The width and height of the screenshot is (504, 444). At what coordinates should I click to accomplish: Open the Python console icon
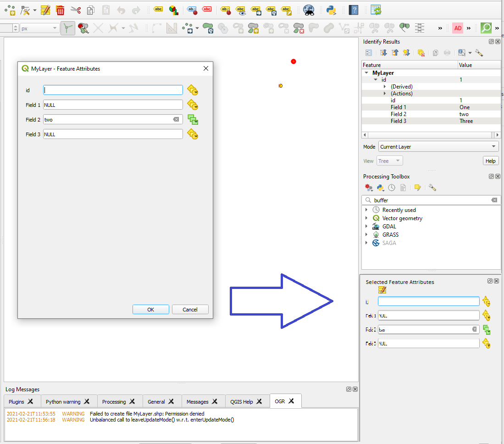[331, 9]
